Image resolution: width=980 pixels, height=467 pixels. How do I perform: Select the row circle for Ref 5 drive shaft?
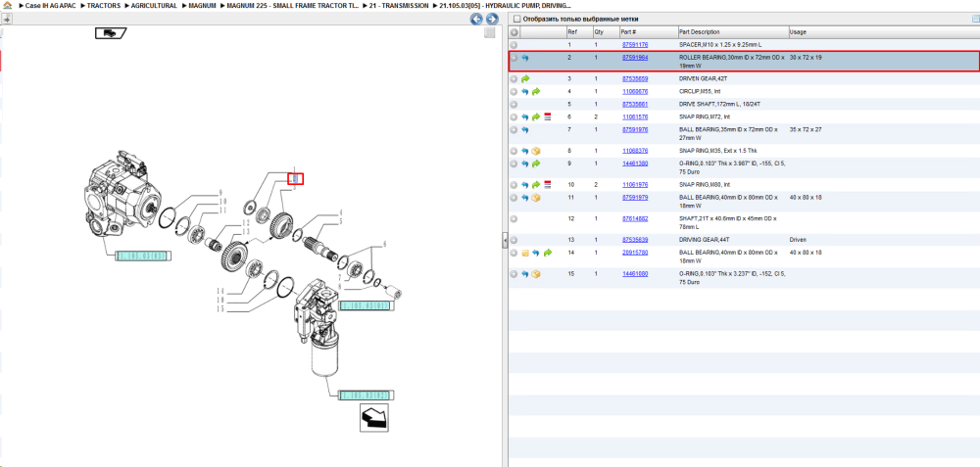514,104
